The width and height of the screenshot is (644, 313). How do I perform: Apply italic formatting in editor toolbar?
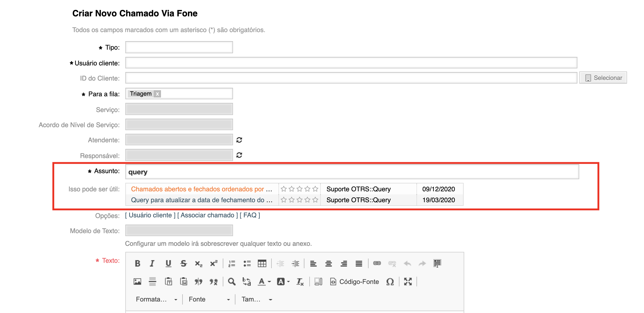[x=152, y=264]
